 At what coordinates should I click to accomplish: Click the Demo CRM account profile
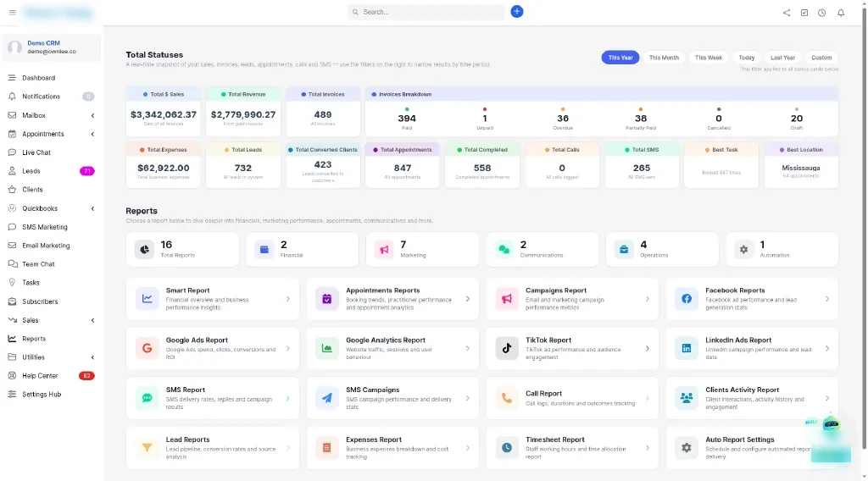pyautogui.click(x=52, y=47)
